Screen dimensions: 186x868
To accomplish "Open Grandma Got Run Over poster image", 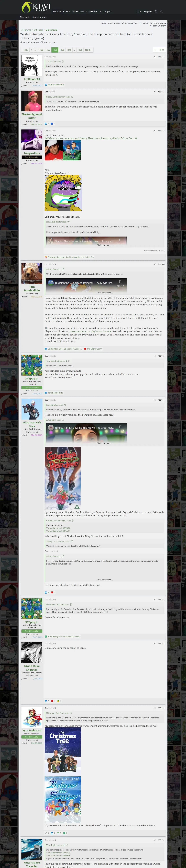I will coord(63,478).
